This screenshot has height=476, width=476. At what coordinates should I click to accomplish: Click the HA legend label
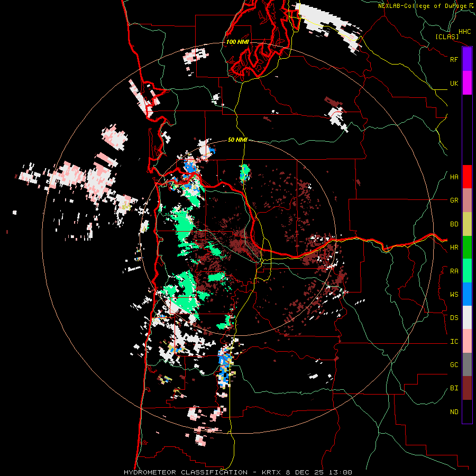pyautogui.click(x=454, y=177)
